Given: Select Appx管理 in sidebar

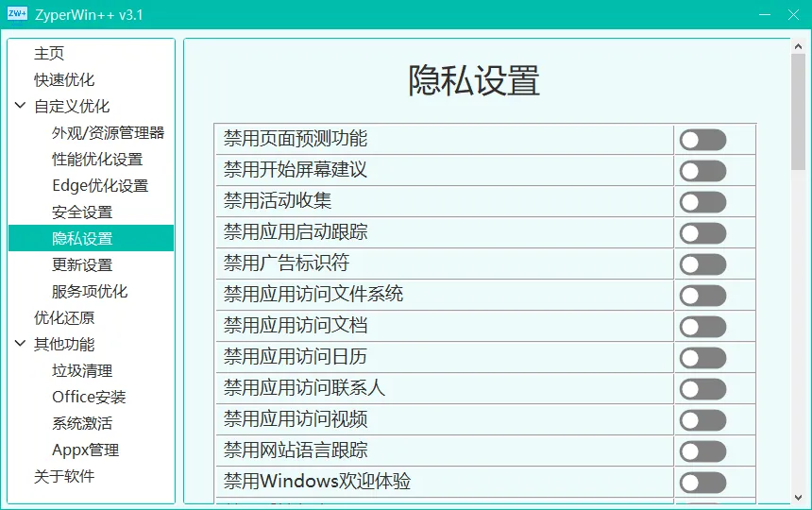Looking at the screenshot, I should click(x=85, y=450).
